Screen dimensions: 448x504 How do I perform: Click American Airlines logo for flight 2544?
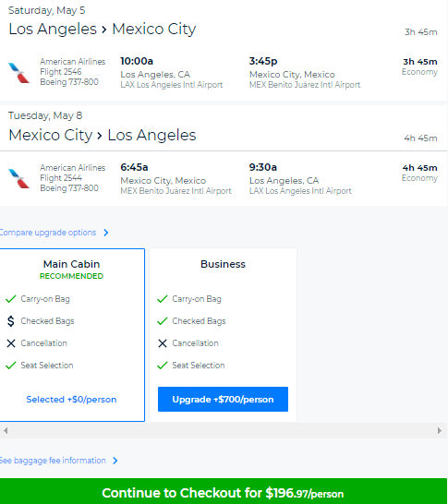pyautogui.click(x=18, y=179)
